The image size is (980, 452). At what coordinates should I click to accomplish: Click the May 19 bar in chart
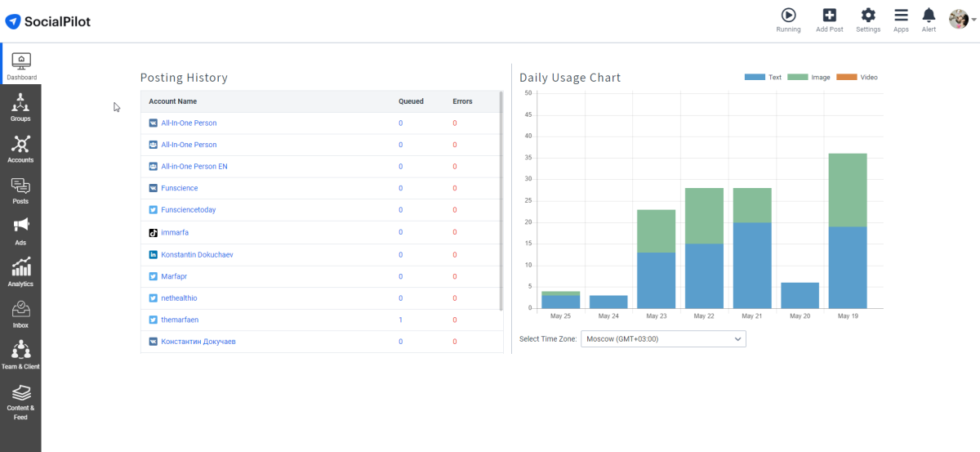pyautogui.click(x=847, y=230)
